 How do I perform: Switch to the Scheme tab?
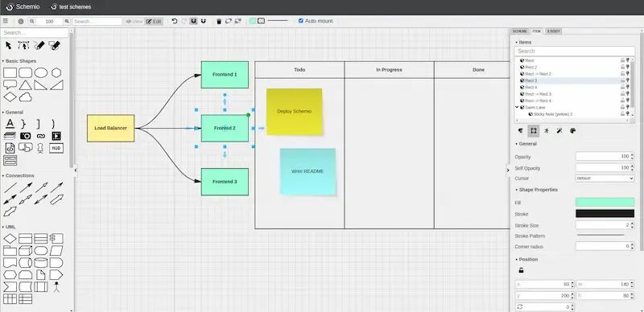[x=519, y=31]
